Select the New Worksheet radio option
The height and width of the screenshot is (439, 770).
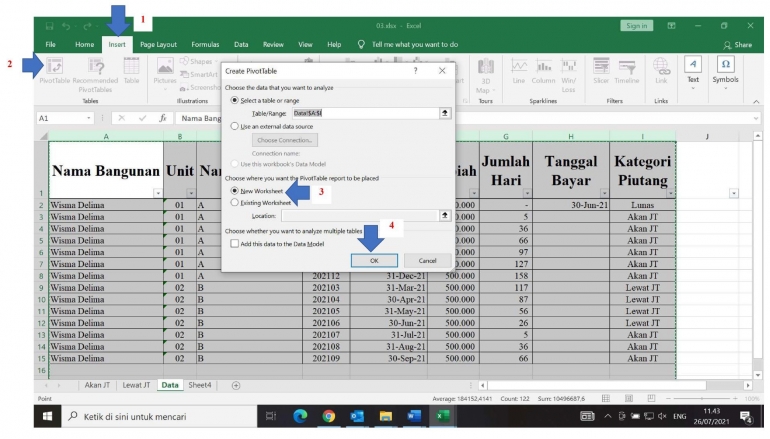pyautogui.click(x=236, y=190)
